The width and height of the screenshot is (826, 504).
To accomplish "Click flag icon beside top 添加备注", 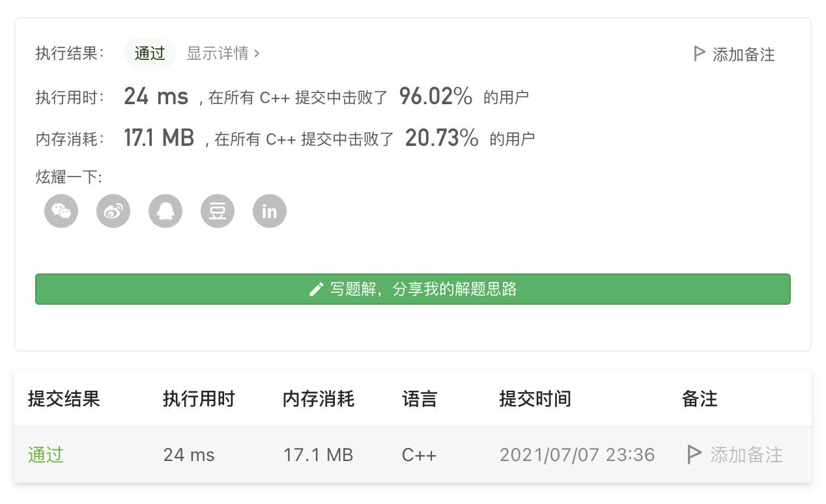I will coord(700,53).
